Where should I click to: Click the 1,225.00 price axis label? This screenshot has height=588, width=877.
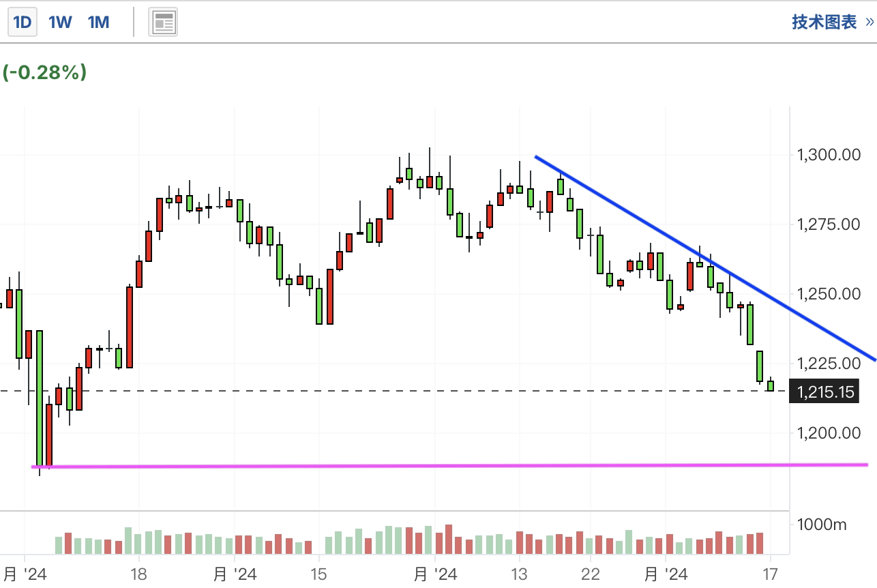(x=829, y=363)
